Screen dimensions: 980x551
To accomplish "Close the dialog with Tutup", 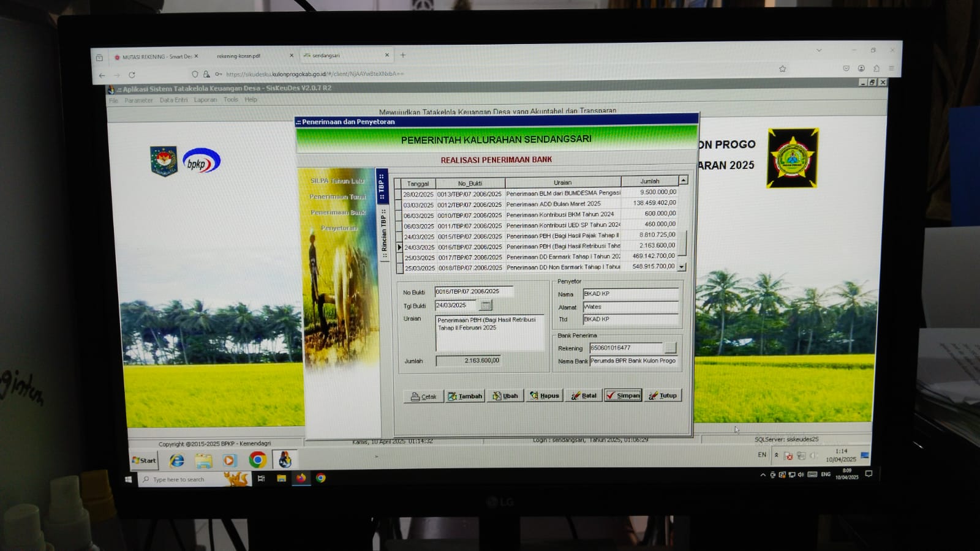I will pyautogui.click(x=663, y=395).
